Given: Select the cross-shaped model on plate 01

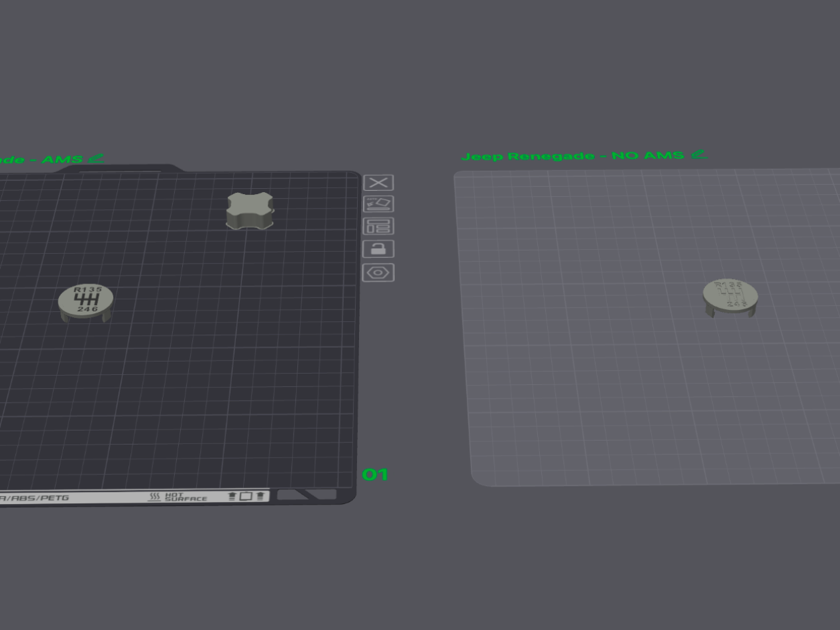Looking at the screenshot, I should click(250, 211).
